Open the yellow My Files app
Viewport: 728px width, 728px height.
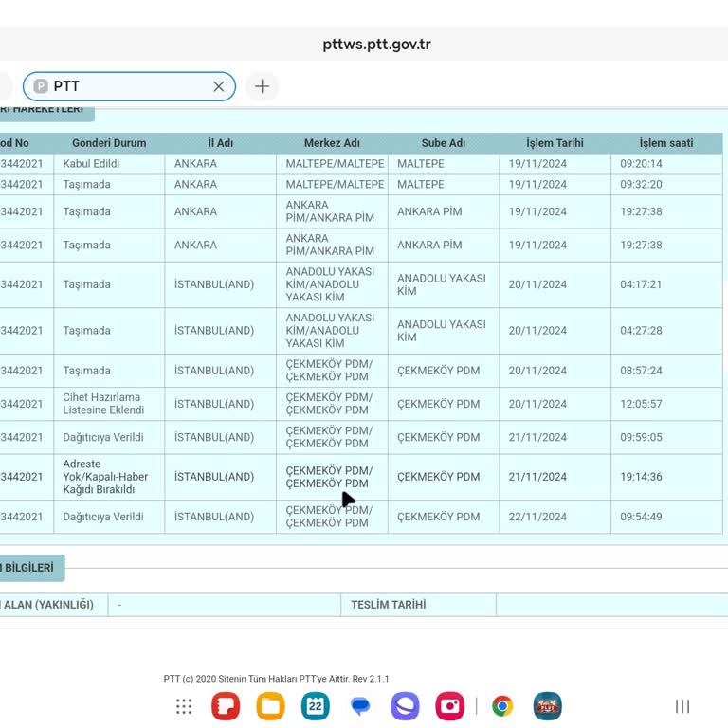(x=271, y=706)
